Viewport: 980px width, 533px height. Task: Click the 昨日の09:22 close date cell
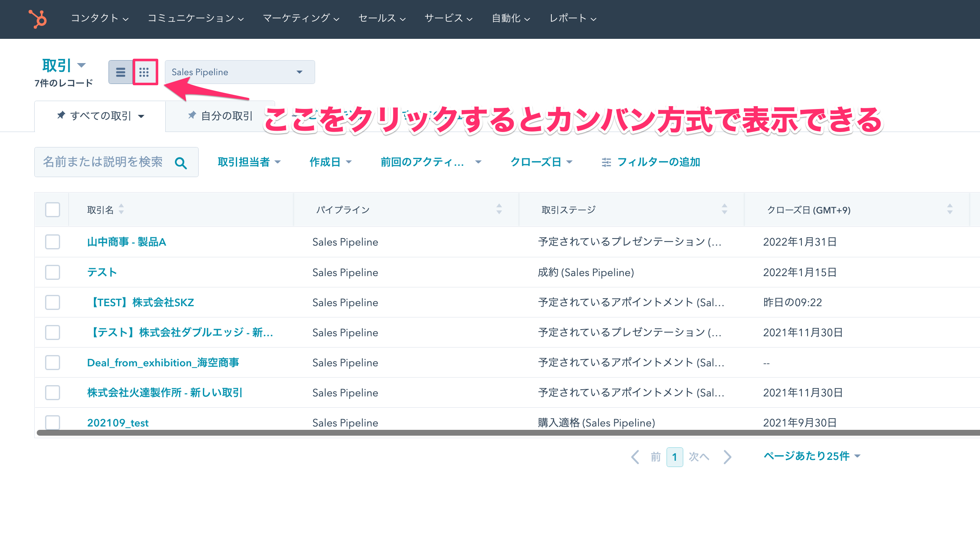[x=793, y=302]
